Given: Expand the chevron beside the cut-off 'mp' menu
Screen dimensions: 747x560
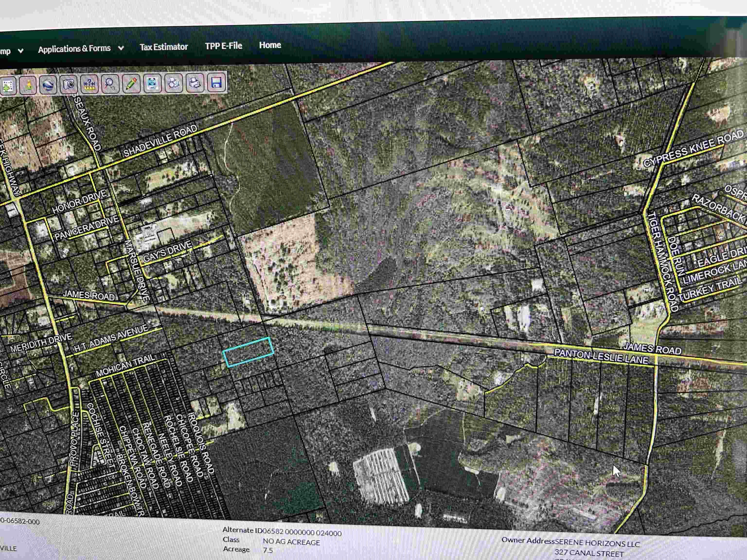Looking at the screenshot, I should (21, 51).
